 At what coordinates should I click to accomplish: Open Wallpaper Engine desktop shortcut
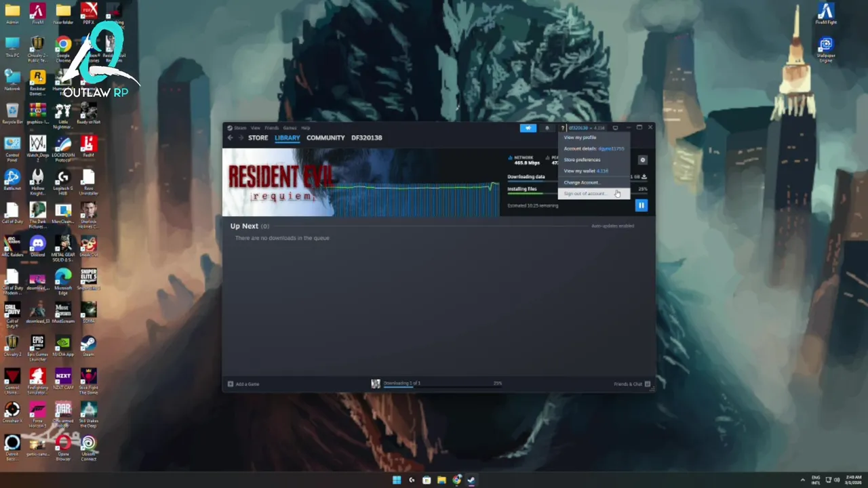pyautogui.click(x=825, y=50)
